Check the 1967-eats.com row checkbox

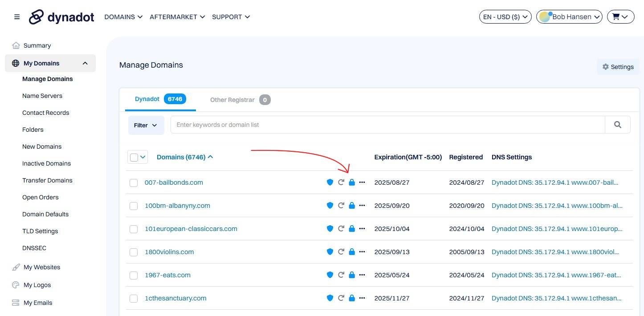134,275
